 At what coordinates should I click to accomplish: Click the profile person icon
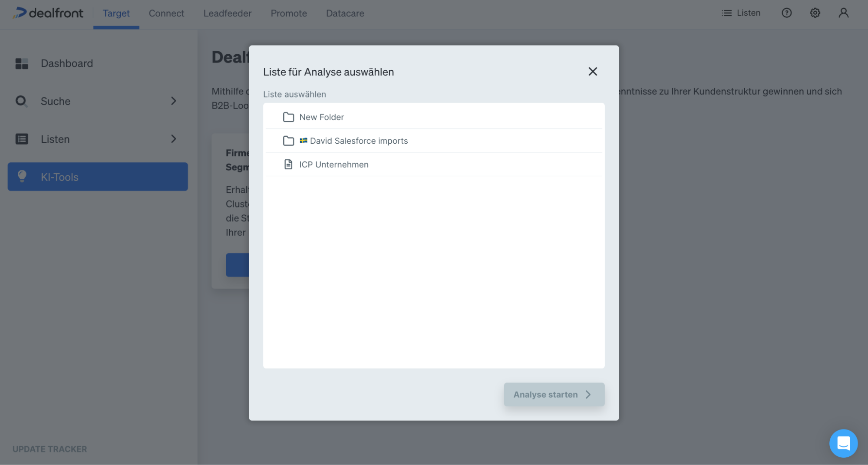click(x=844, y=13)
